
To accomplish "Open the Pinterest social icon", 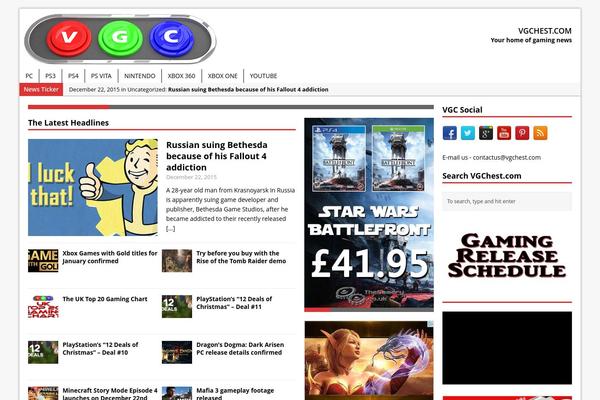I will point(522,133).
